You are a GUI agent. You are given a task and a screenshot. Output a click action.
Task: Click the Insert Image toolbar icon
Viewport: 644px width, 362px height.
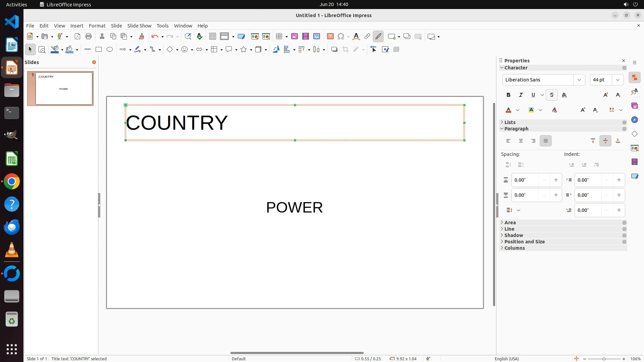(x=294, y=36)
